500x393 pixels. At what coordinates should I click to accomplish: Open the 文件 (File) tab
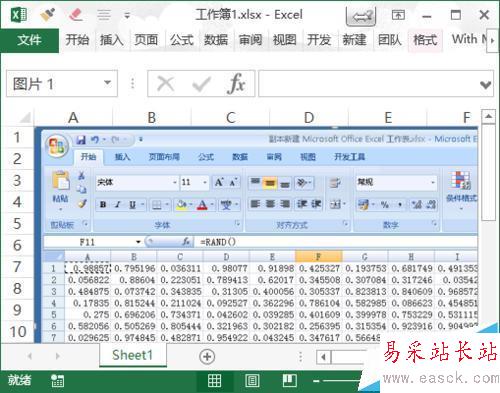coord(29,40)
